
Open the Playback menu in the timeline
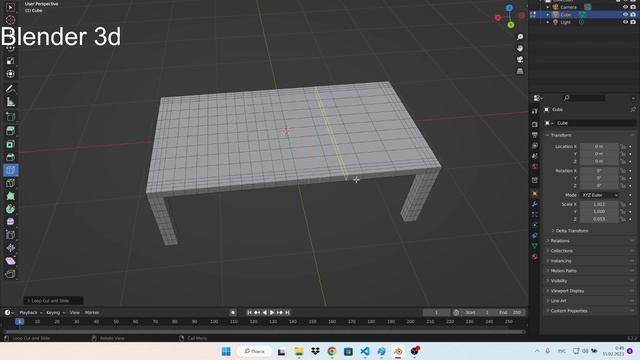(x=31, y=313)
